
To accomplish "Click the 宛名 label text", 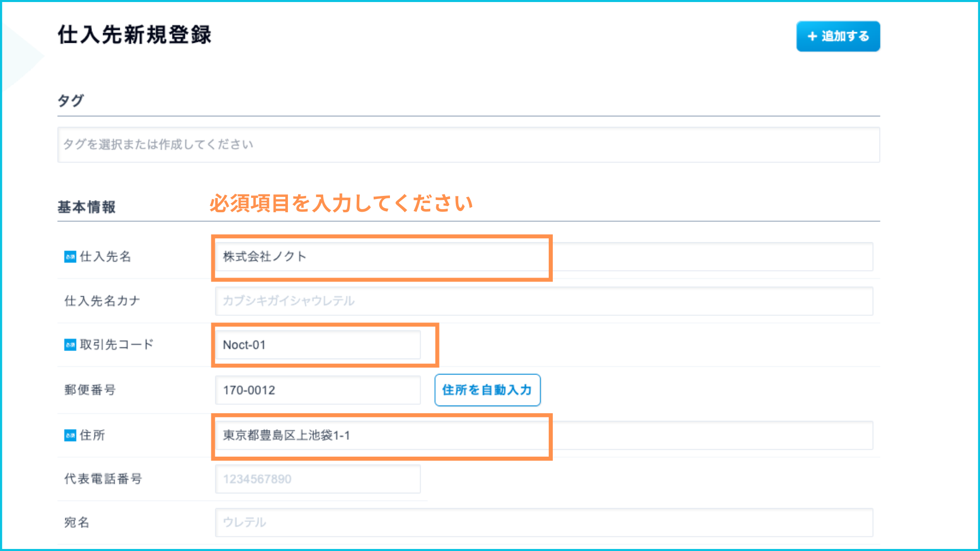I will point(77,522).
